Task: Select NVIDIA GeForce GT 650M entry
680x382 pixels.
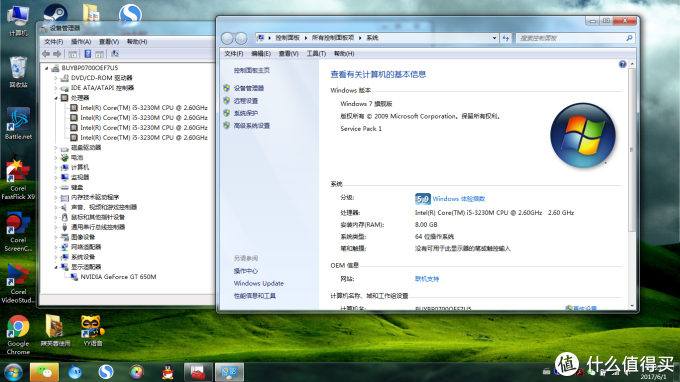Action: (118, 277)
